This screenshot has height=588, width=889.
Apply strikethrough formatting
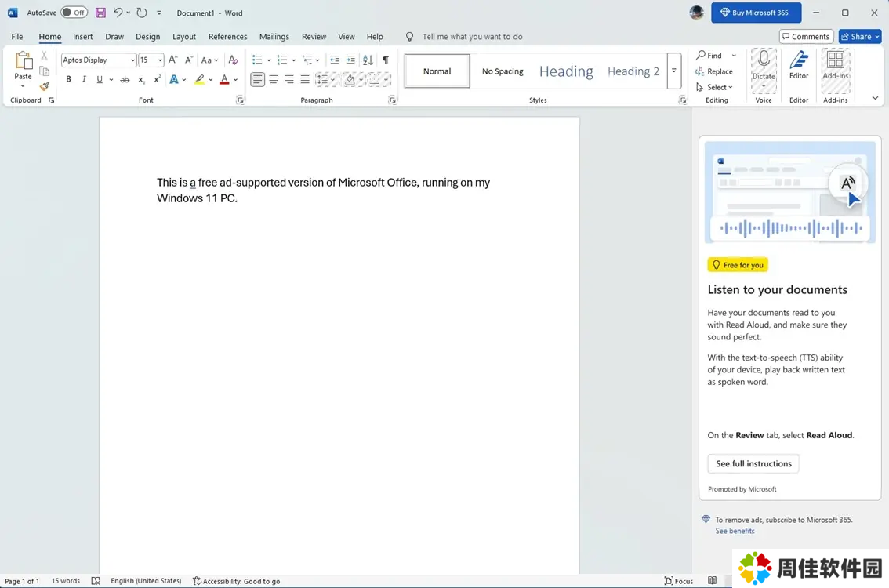tap(125, 79)
